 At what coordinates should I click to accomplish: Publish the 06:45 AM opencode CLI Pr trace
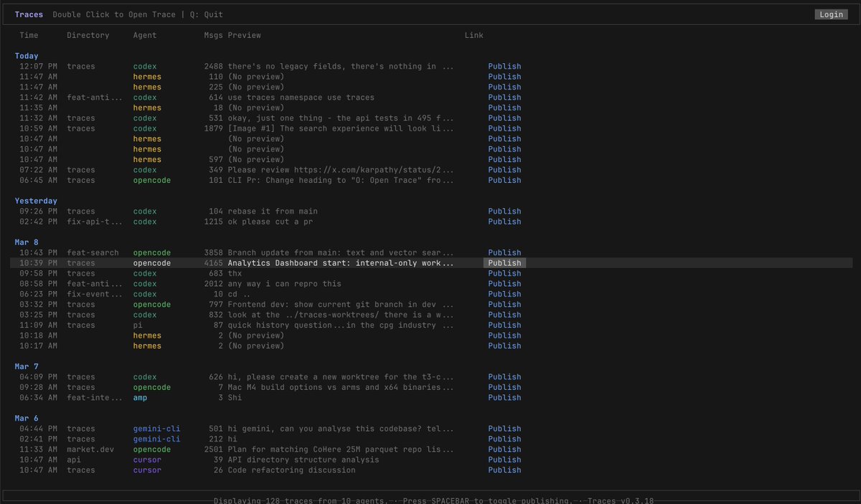pos(504,181)
